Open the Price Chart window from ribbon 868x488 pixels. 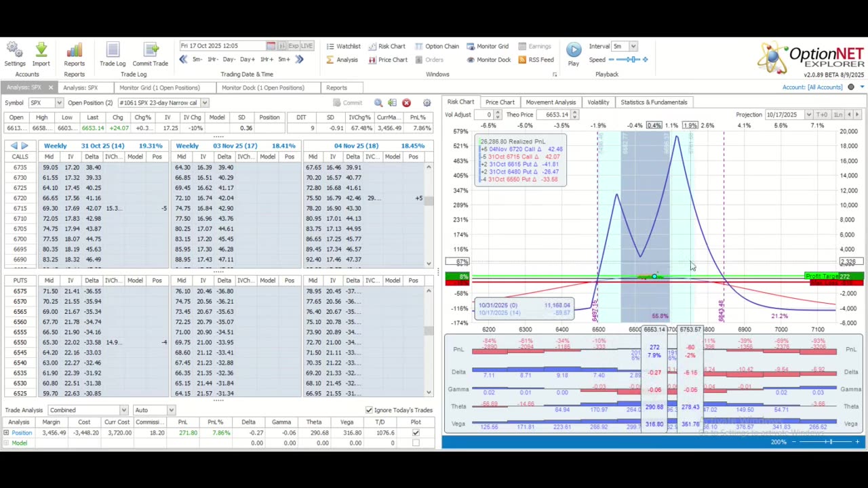[388, 60]
